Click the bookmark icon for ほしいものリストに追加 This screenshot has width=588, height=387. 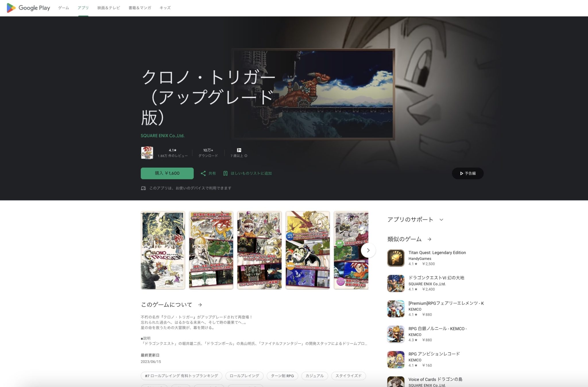click(226, 173)
